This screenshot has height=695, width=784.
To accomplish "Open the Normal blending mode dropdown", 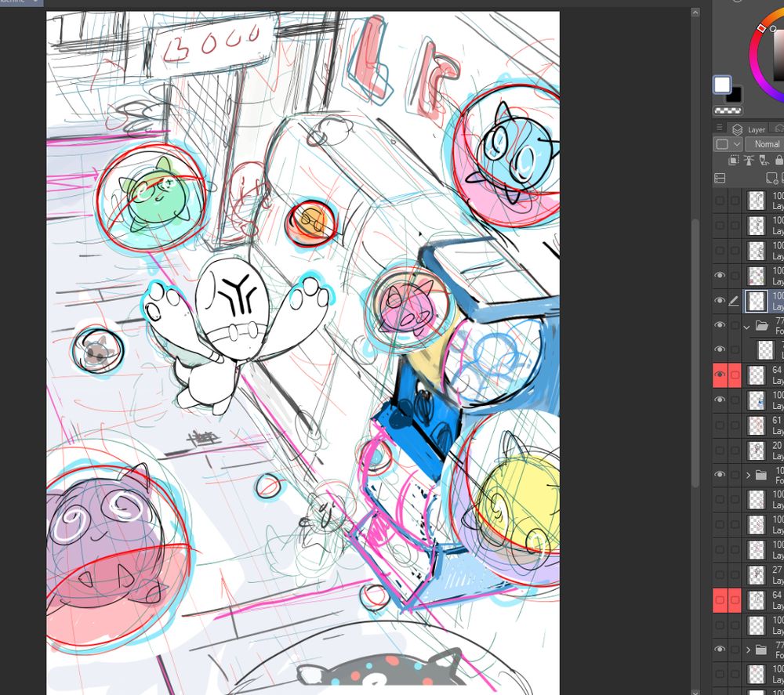I will 764,144.
